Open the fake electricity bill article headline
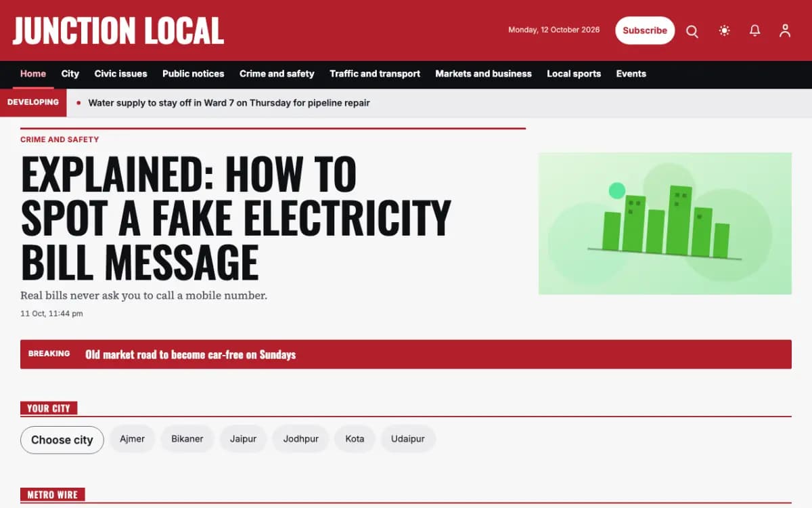812x508 pixels. pyautogui.click(x=235, y=218)
